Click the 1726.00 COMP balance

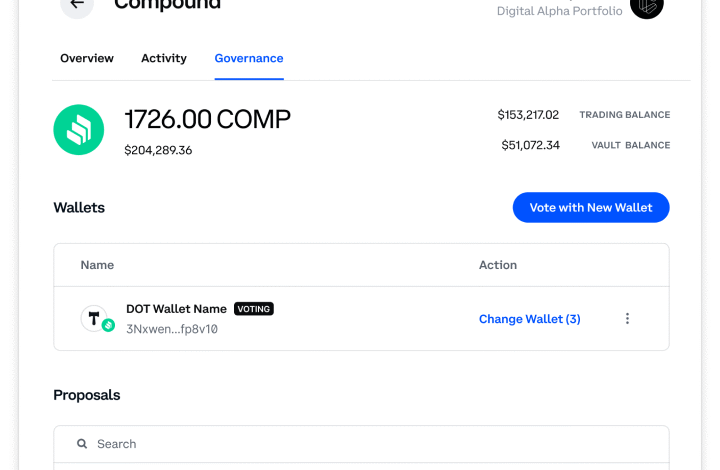tap(208, 119)
